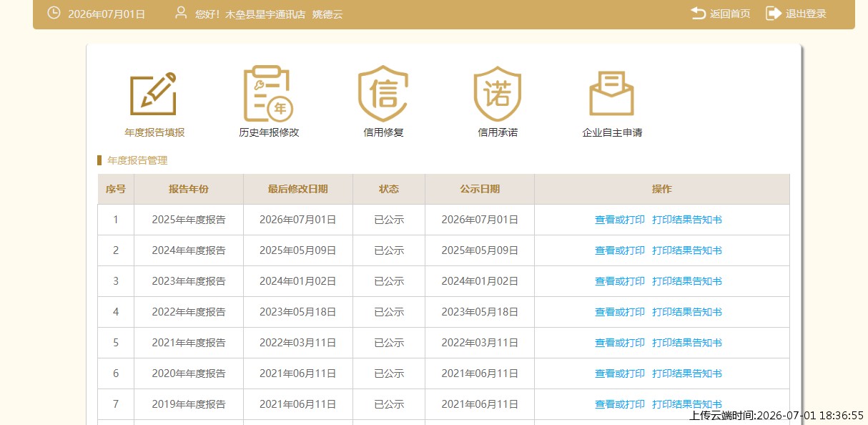This screenshot has width=868, height=425.
Task: Click the clock icon beside the date
Action: (54, 13)
